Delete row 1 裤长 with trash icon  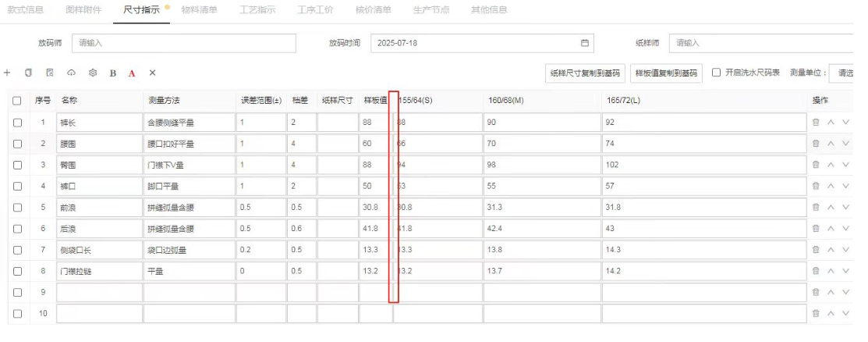coord(816,123)
